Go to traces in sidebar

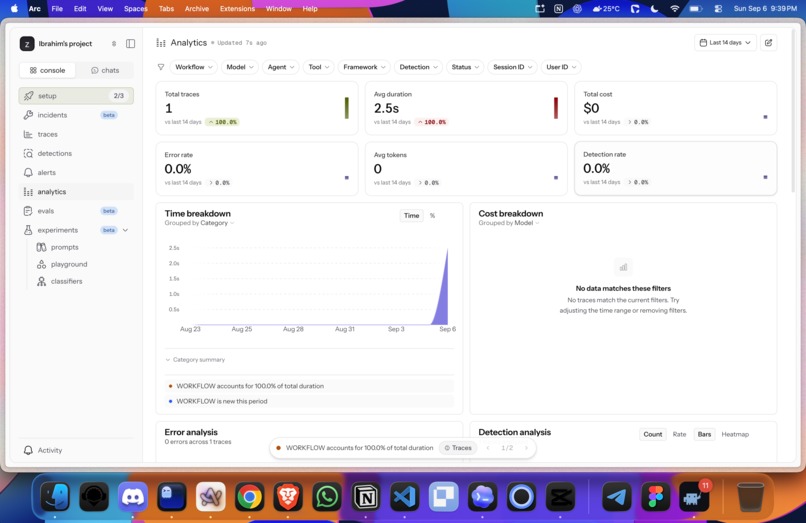(x=76, y=134)
